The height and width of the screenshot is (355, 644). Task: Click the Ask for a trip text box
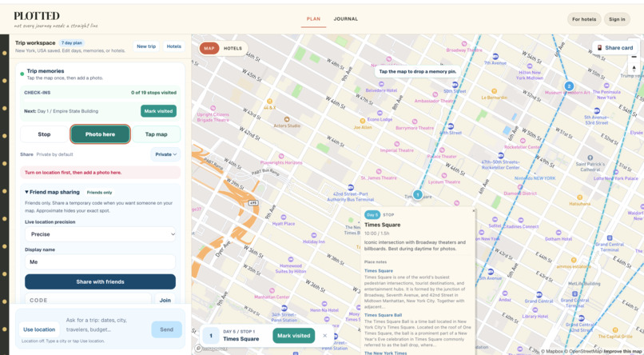(106, 325)
